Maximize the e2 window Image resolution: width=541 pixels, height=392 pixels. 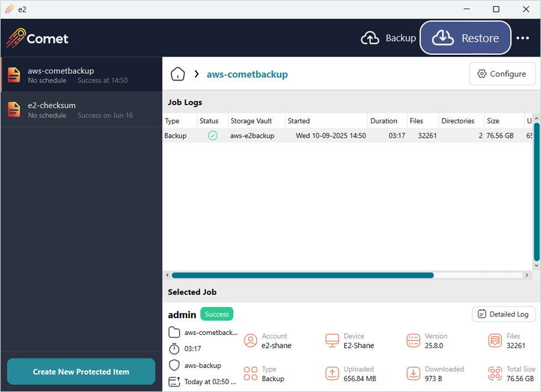(x=496, y=9)
